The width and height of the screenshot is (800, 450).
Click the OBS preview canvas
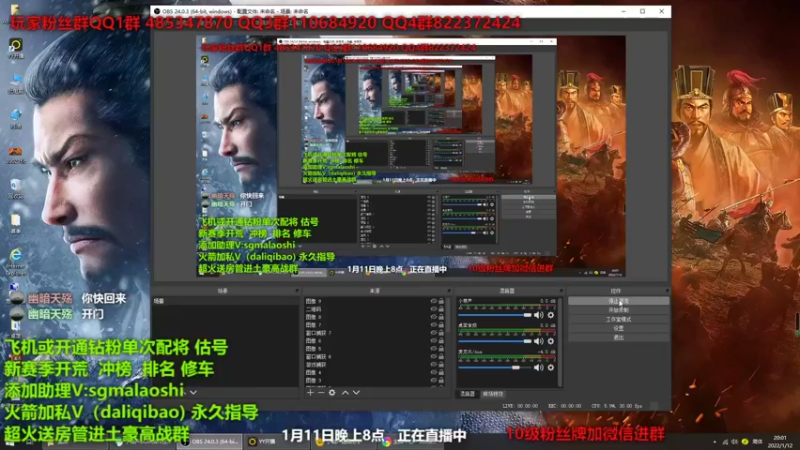point(411,156)
